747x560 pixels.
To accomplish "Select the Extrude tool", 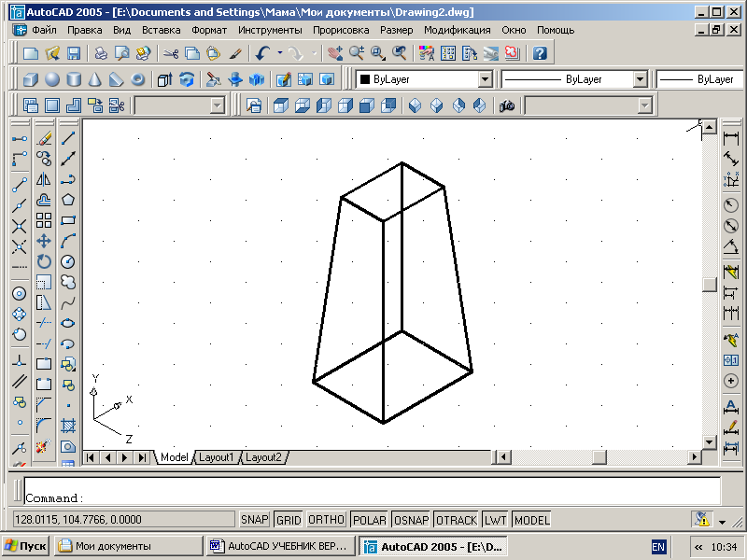I will [x=165, y=79].
